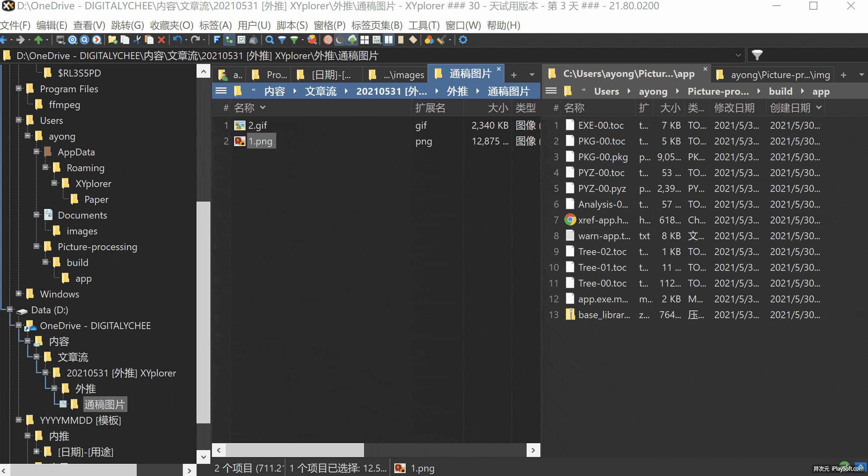Copy selected items using toolbar copy icon
Screen dimensions: 868x476
click(125, 40)
